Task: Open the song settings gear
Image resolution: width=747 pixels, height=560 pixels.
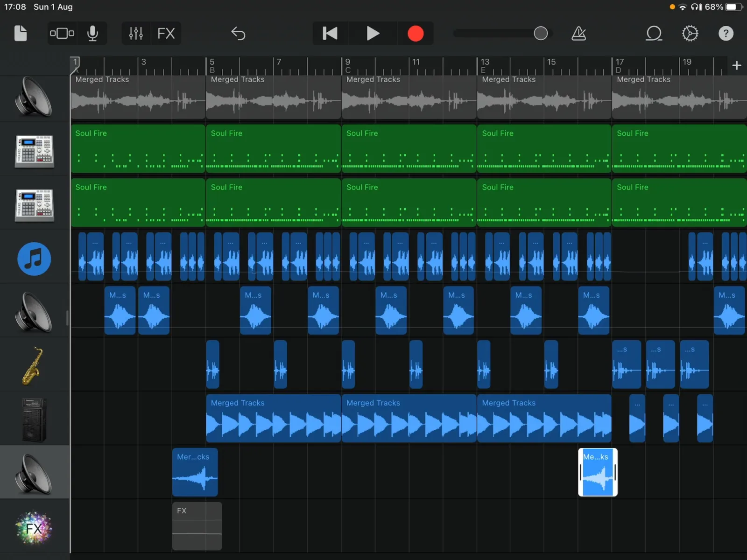Action: point(690,34)
